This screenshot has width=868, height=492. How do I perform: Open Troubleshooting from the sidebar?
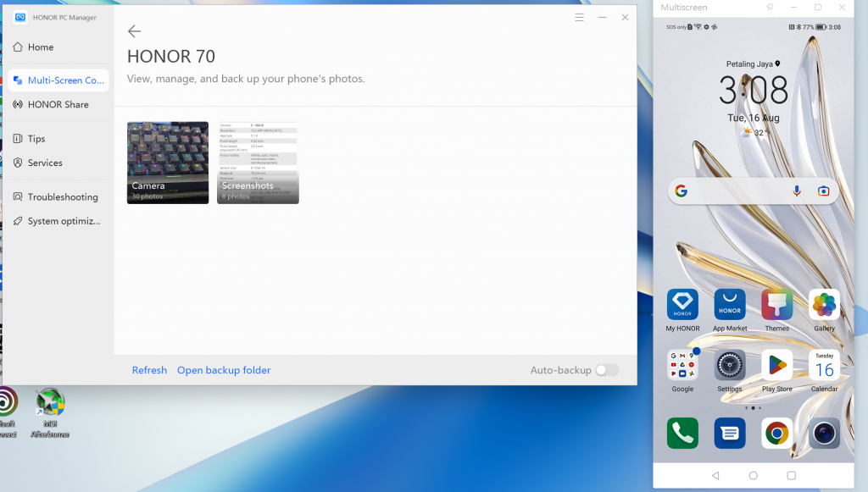point(62,196)
